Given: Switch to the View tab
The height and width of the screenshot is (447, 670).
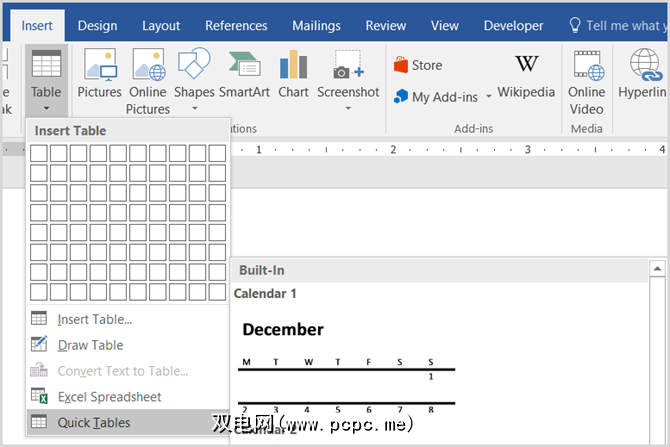Looking at the screenshot, I should [445, 26].
